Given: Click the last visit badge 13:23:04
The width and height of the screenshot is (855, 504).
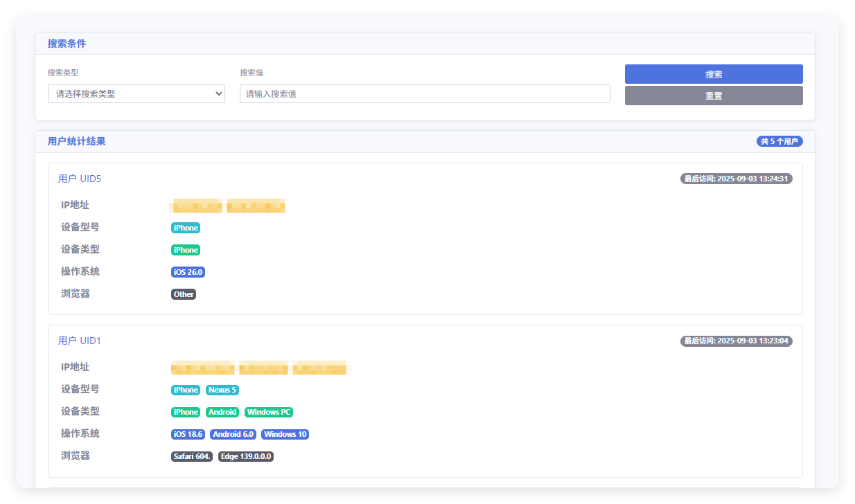Looking at the screenshot, I should pyautogui.click(x=737, y=341).
